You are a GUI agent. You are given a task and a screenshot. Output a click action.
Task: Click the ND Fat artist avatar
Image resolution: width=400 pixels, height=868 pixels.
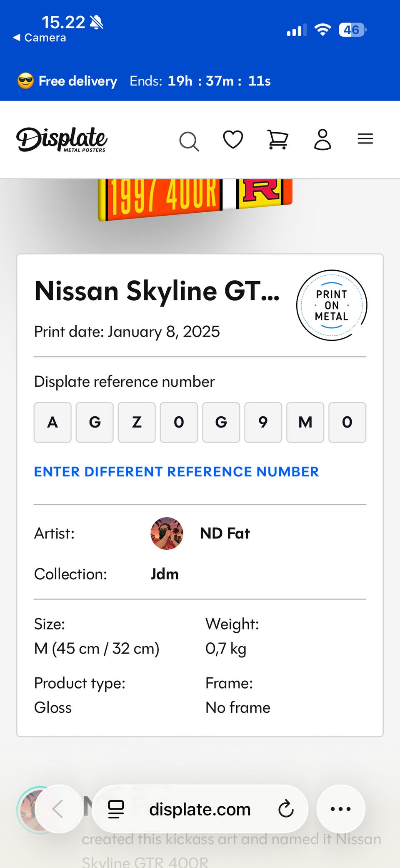pos(167,533)
